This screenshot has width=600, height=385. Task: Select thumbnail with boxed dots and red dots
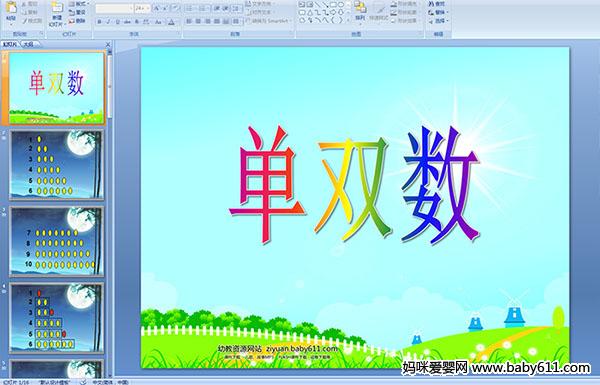point(57,318)
